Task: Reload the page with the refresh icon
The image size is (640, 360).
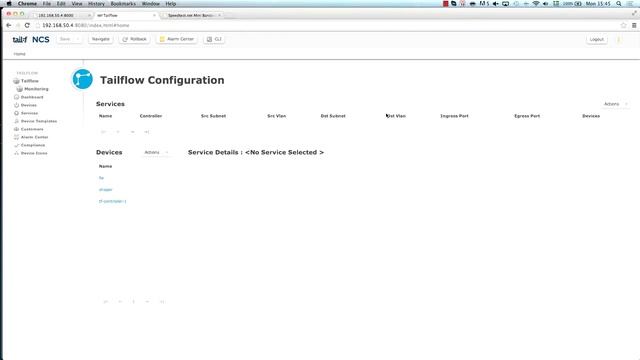Action: (x=27, y=25)
